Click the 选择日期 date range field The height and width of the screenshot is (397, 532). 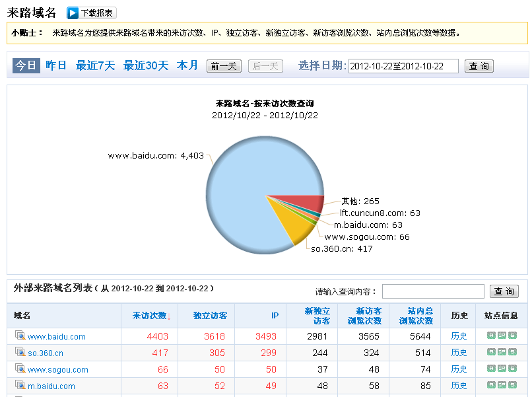[403, 66]
